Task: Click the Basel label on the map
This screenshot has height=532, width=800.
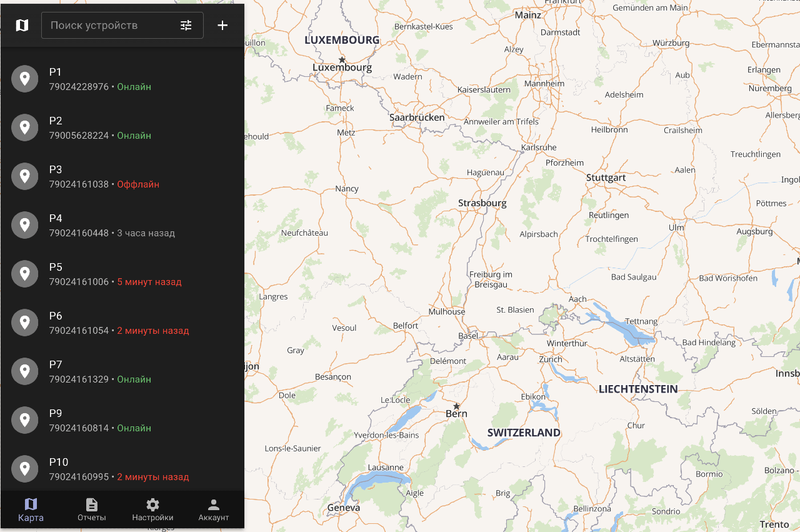Action: pos(468,336)
